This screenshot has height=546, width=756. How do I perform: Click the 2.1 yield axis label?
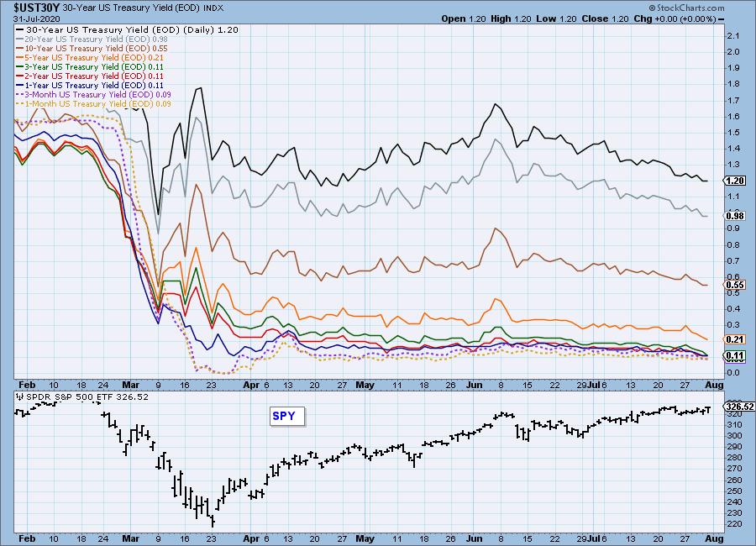(x=732, y=35)
